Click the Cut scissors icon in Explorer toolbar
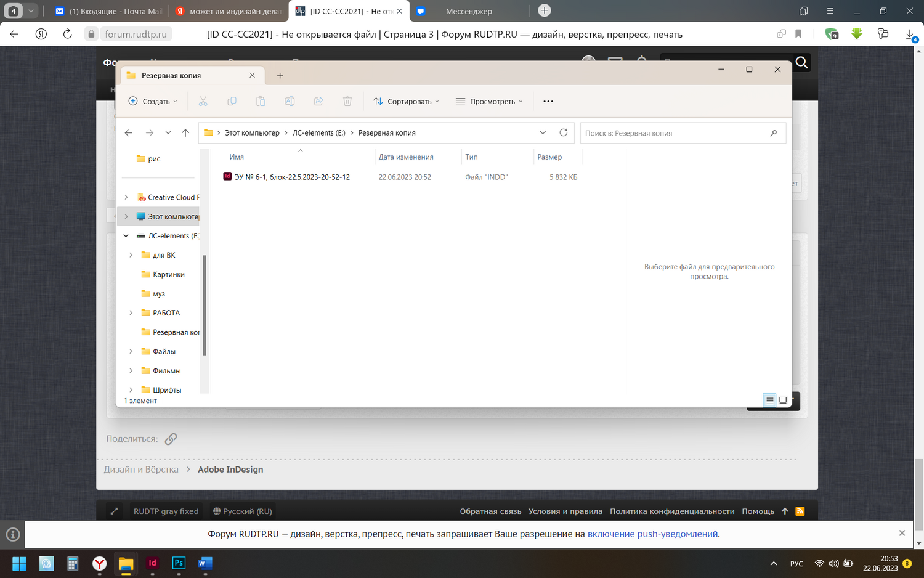 203,101
